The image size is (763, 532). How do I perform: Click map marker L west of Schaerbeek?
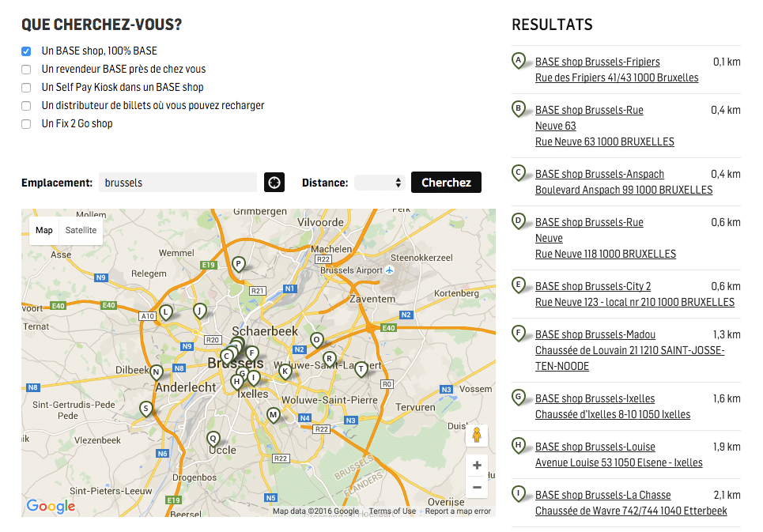coord(166,313)
